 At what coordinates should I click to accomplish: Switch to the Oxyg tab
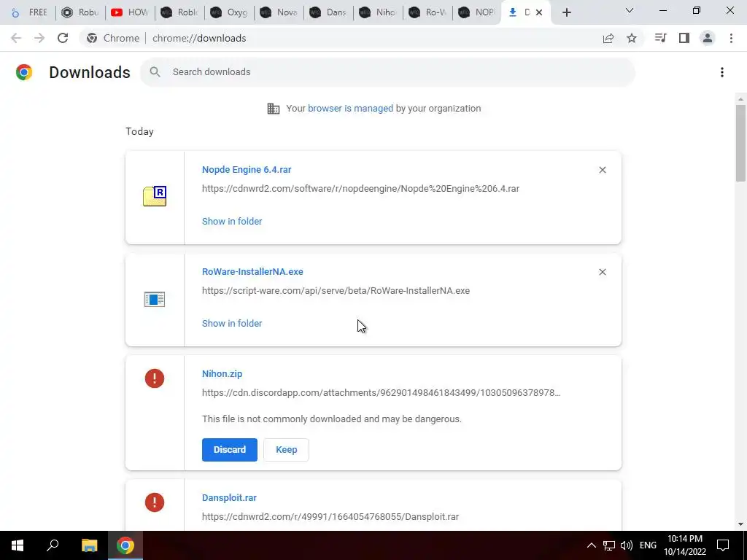pyautogui.click(x=228, y=12)
